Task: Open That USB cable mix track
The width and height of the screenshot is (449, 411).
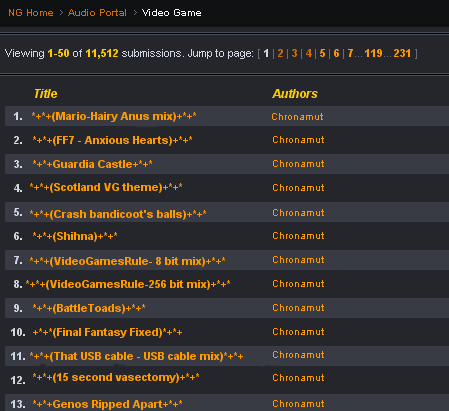Action: click(136, 356)
